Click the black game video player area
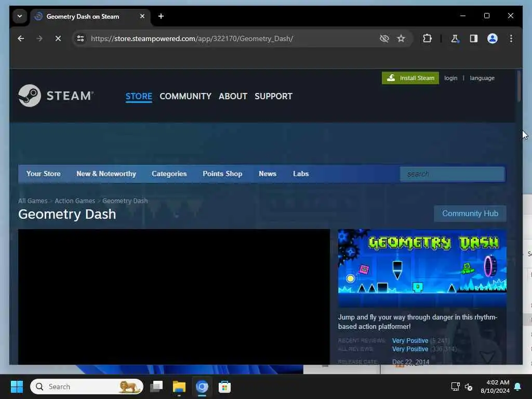532x399 pixels. (x=174, y=297)
